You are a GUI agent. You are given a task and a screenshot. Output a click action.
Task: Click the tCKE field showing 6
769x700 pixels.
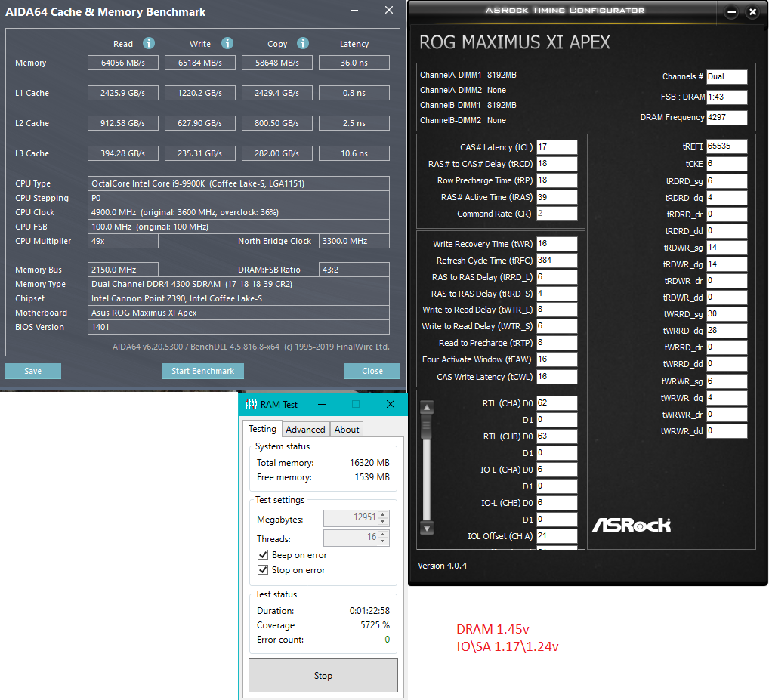(x=727, y=164)
